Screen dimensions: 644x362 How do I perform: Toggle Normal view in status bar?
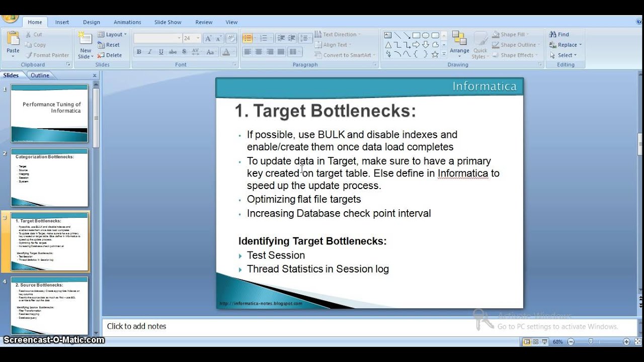tap(527, 342)
